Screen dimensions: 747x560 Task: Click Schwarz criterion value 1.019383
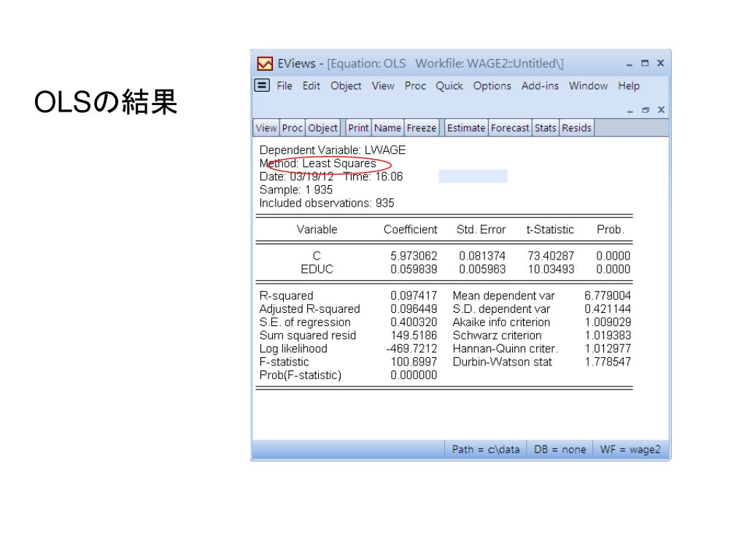[x=608, y=335]
